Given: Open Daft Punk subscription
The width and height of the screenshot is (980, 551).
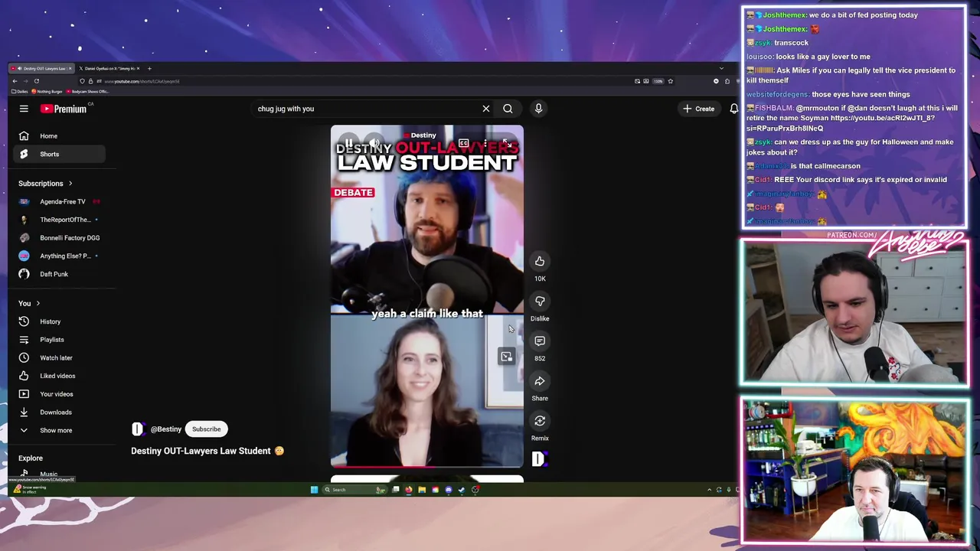Looking at the screenshot, I should click(57, 274).
